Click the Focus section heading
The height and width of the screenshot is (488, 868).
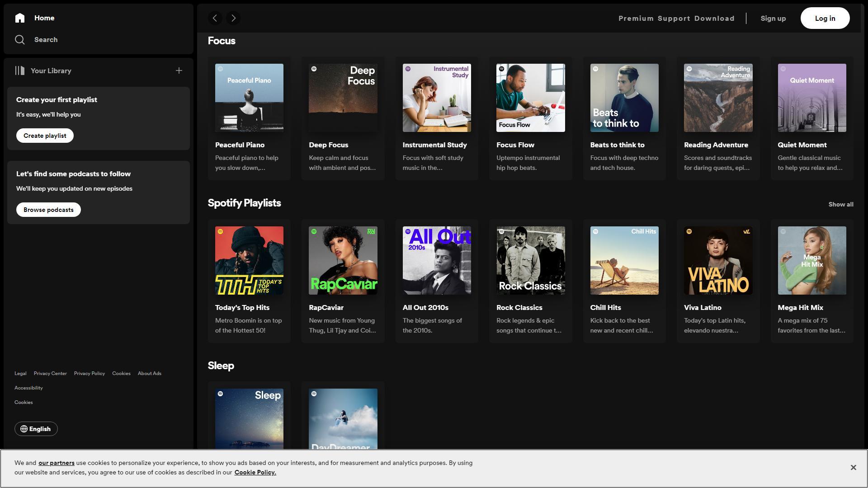pos(222,41)
